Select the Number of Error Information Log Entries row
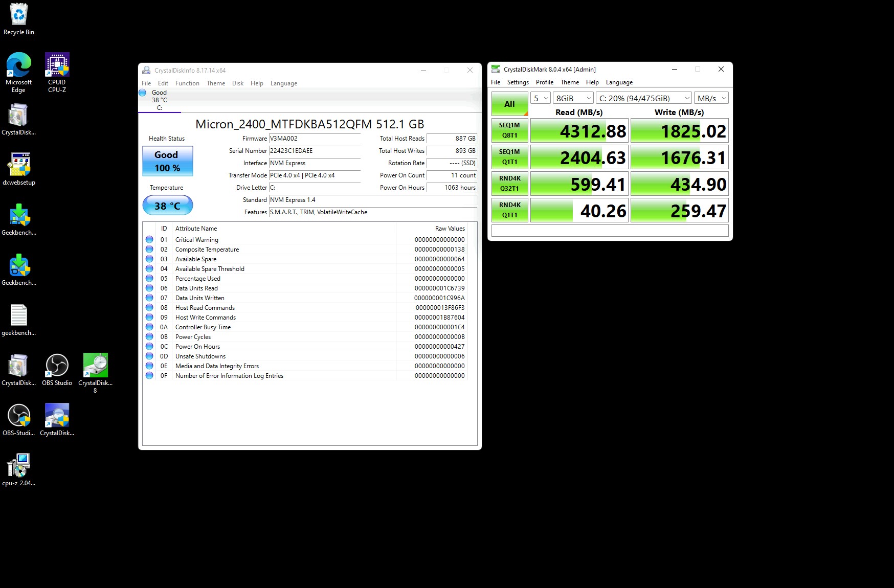The width and height of the screenshot is (894, 588). [x=305, y=376]
